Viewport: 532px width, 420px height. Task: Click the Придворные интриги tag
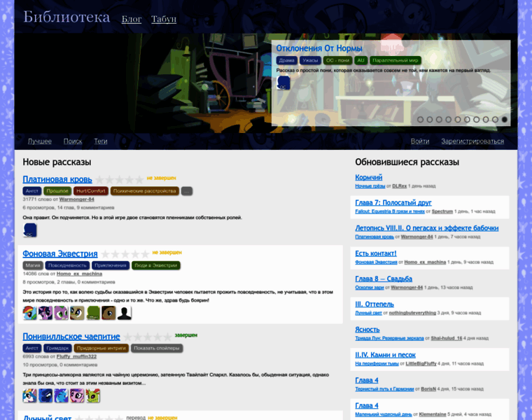tap(101, 348)
